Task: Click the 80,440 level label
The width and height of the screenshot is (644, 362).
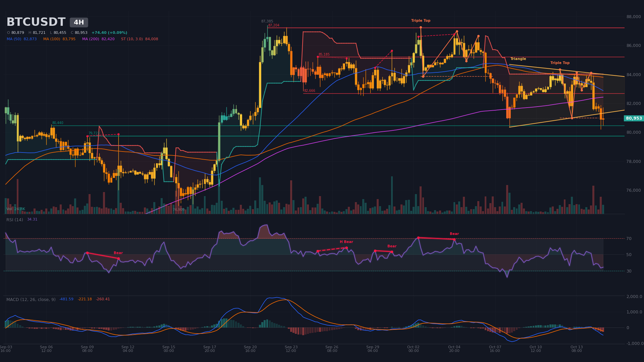Action: (x=58, y=123)
